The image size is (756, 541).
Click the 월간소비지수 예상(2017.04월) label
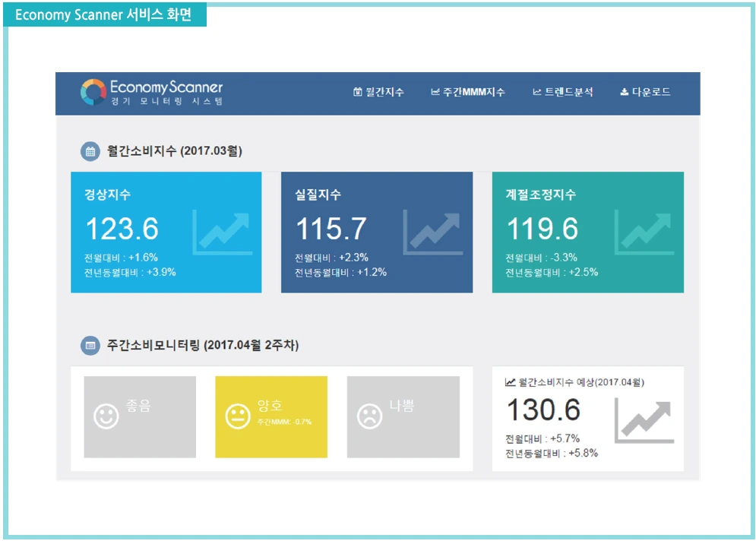[581, 382]
